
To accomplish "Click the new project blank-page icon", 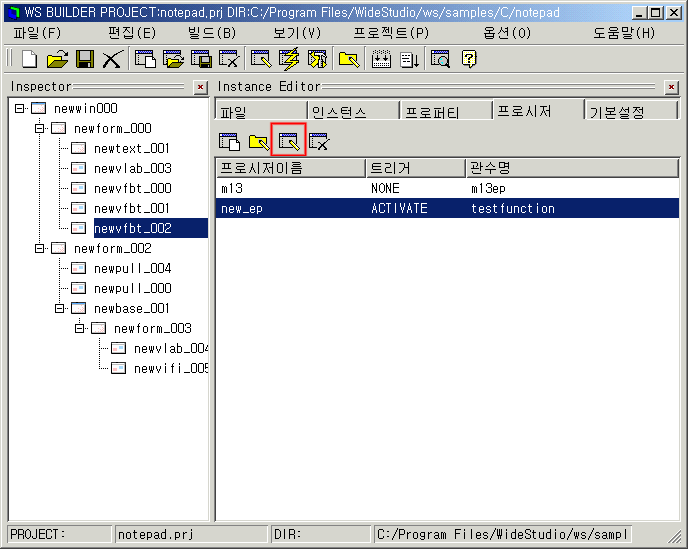I will [29, 59].
